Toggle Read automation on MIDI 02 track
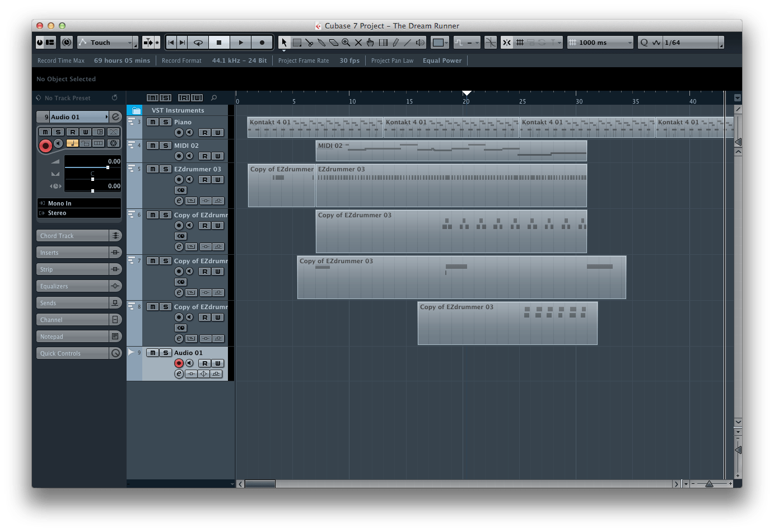The image size is (774, 532). point(204,156)
